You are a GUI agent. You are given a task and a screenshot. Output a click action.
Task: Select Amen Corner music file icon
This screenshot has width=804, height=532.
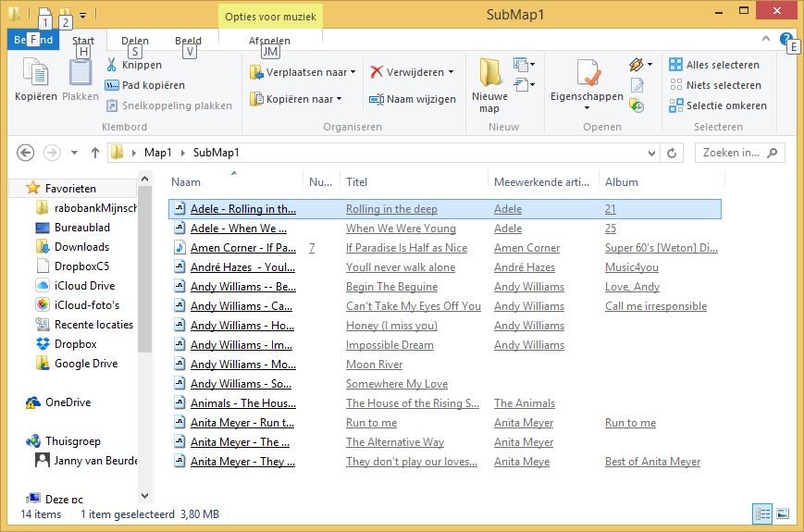(179, 248)
